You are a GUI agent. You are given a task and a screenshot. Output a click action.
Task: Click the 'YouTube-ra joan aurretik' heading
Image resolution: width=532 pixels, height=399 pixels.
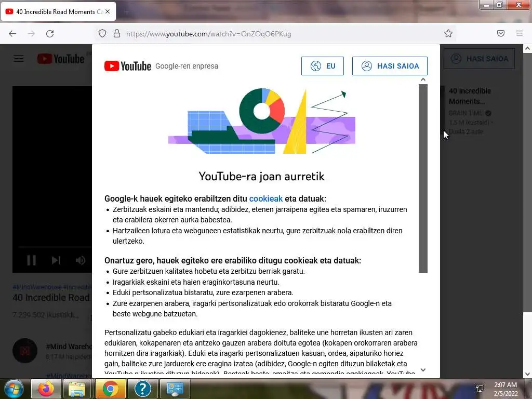262,177
